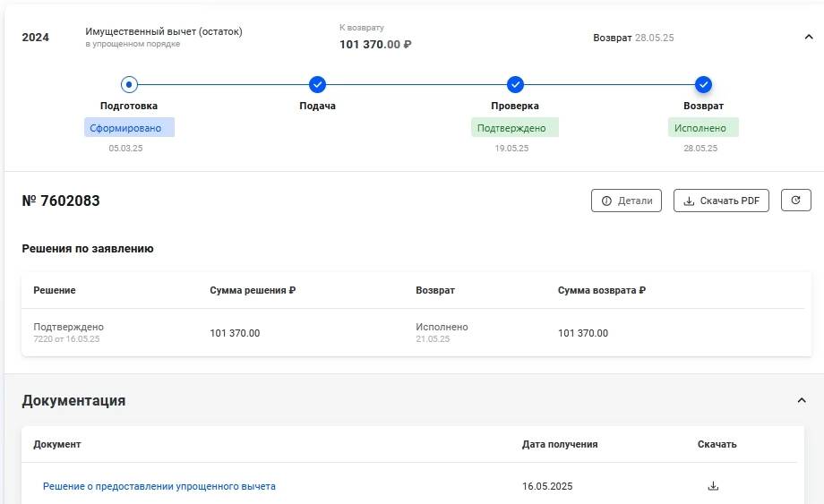Click the Скачать column header

[x=717, y=444]
